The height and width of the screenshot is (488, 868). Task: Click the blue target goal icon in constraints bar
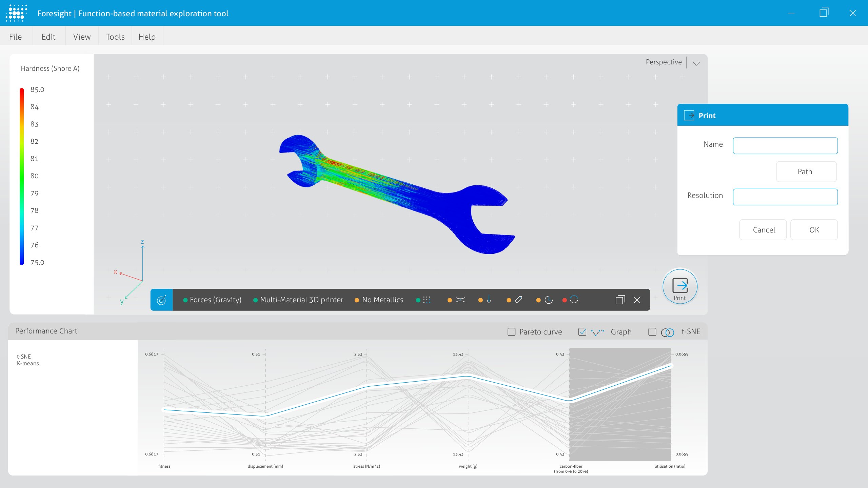(x=161, y=300)
